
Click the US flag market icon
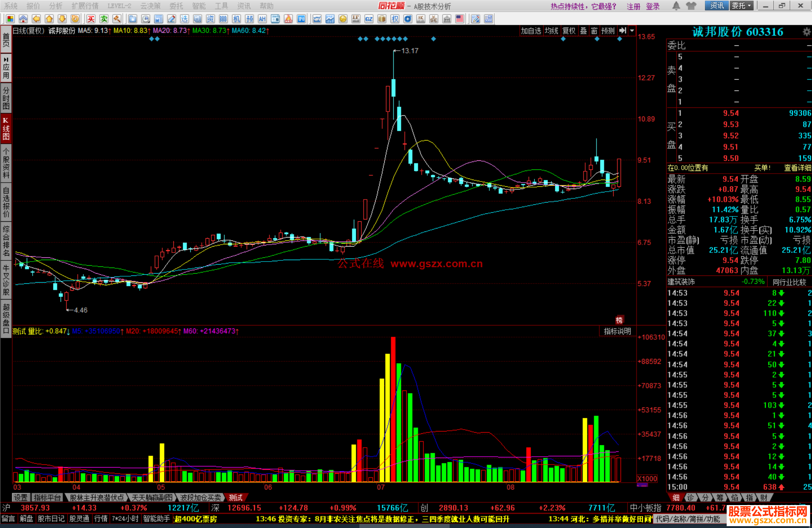coord(459,19)
